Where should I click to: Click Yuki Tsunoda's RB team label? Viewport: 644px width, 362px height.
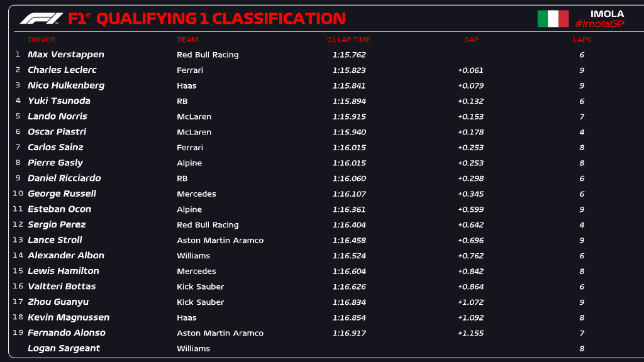pos(182,101)
